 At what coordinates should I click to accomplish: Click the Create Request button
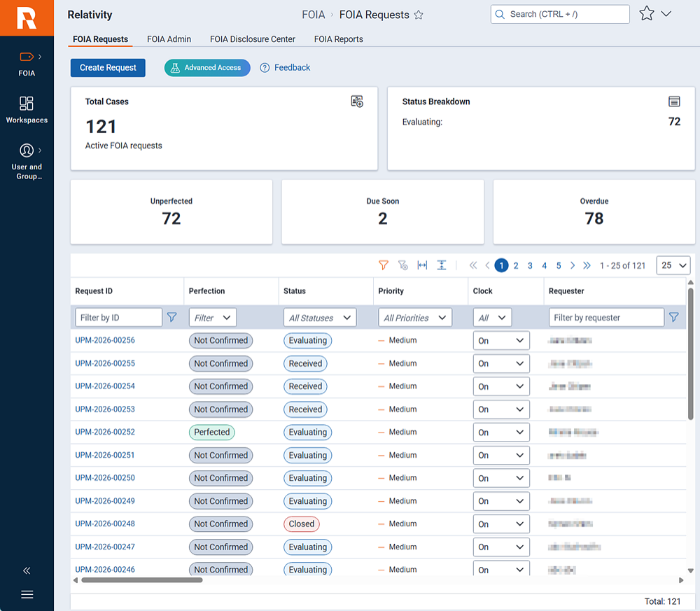[108, 68]
